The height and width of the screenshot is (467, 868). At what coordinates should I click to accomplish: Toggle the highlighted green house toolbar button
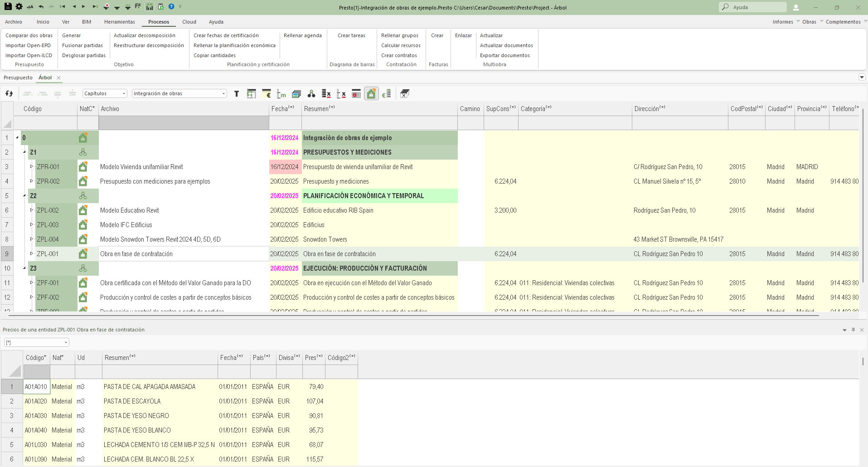(x=371, y=94)
